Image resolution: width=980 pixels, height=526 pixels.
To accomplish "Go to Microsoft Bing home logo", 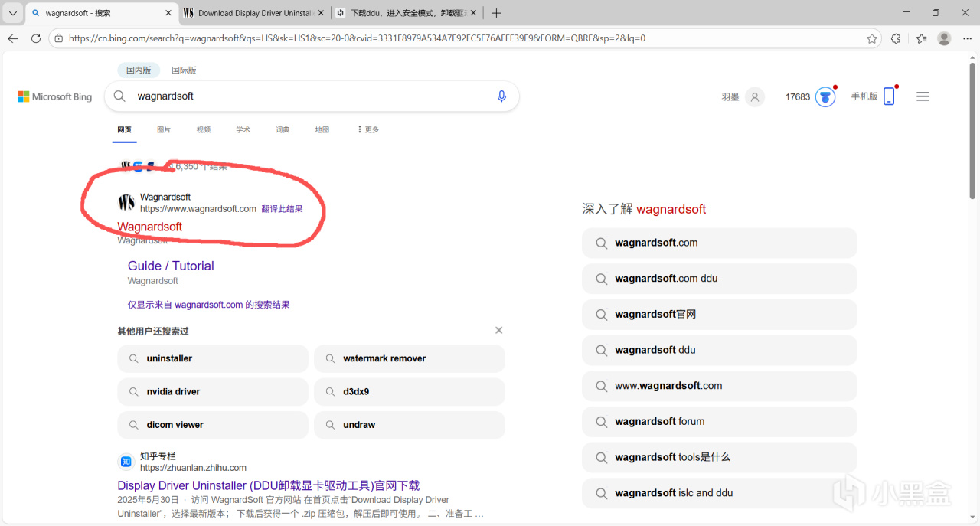I will coord(55,96).
